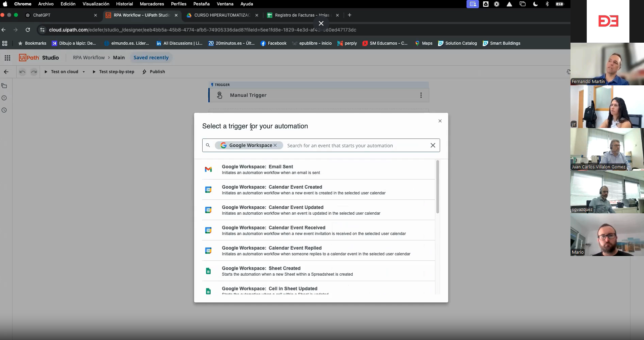Select Google Workspace: Sheet Created trigger
This screenshot has width=644, height=340.
(318, 271)
